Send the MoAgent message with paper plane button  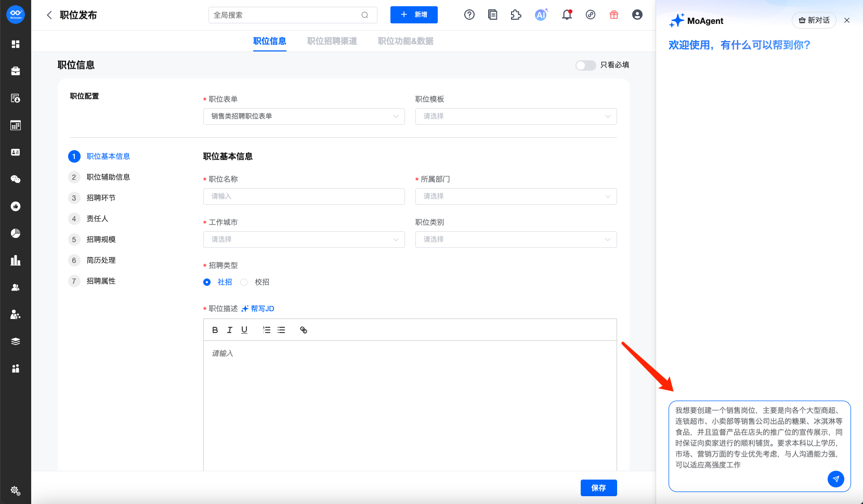[836, 479]
